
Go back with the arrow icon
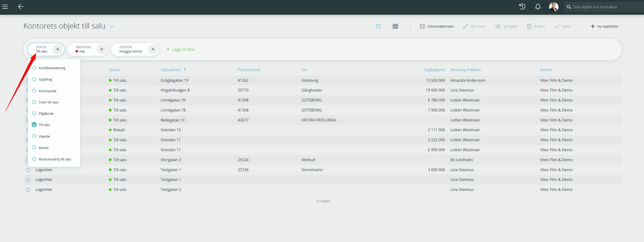click(x=21, y=7)
